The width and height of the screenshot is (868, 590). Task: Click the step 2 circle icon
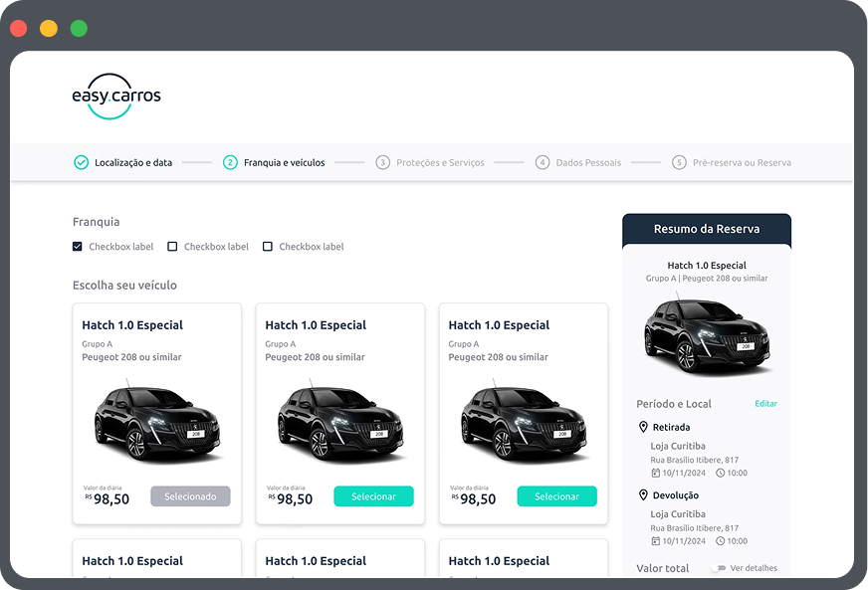pyautogui.click(x=230, y=162)
